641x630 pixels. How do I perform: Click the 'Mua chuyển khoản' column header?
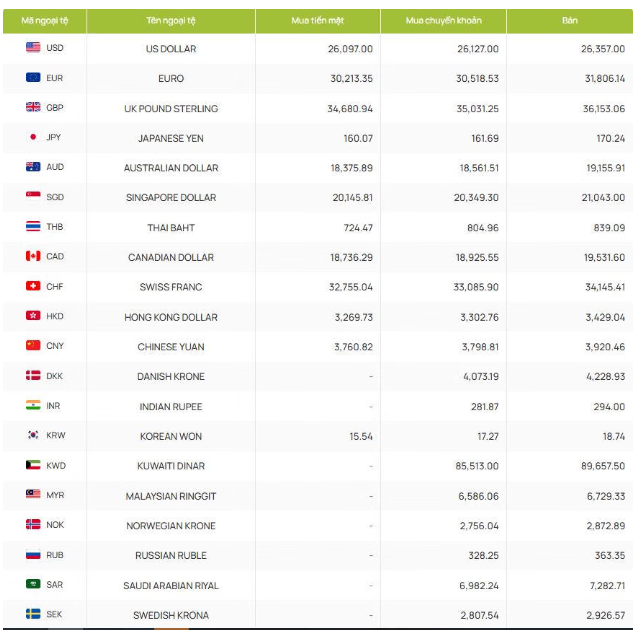[x=443, y=20]
